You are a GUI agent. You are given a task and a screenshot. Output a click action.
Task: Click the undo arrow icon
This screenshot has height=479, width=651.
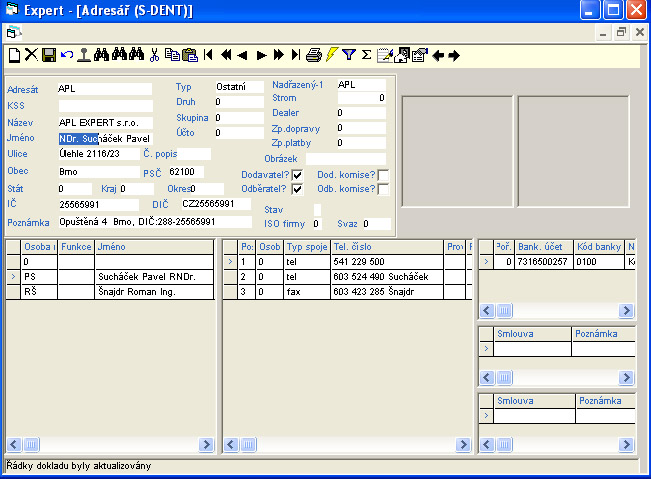point(66,55)
